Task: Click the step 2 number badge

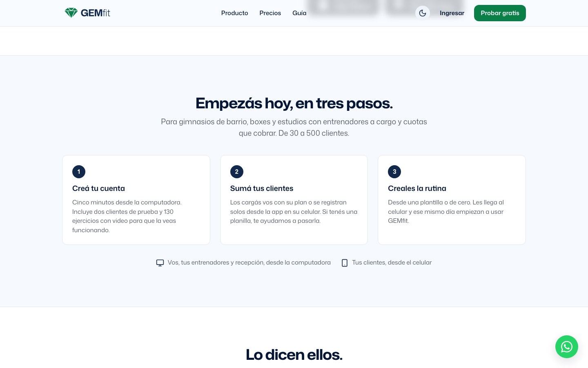Action: click(237, 172)
